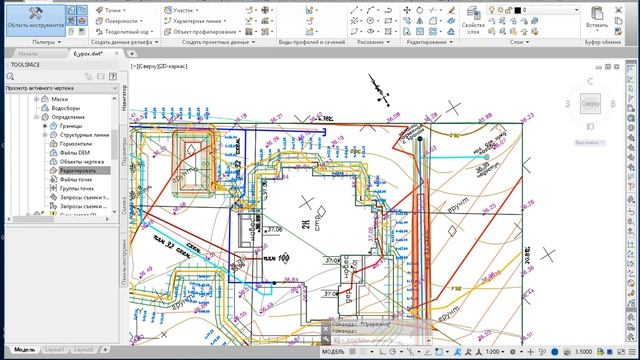Select the Mirror tool in Редактирование
The width and height of the screenshot is (640, 360).
[x=420, y=20]
